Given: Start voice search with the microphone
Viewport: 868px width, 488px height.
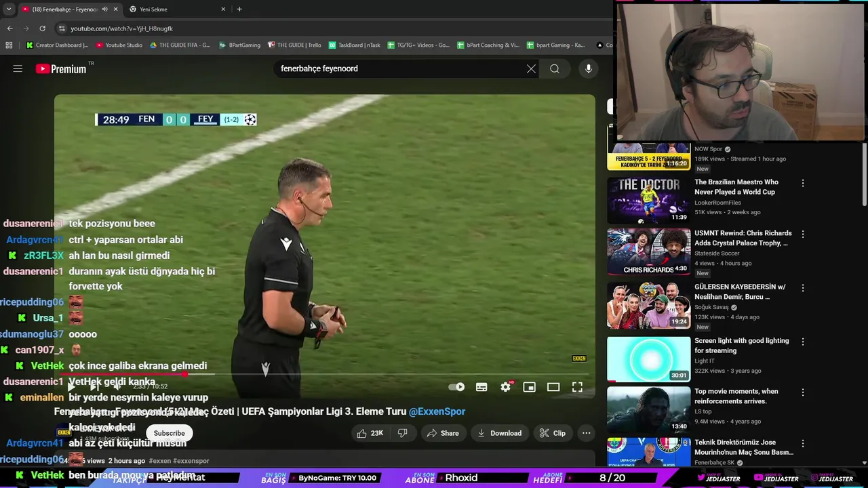Looking at the screenshot, I should (588, 68).
